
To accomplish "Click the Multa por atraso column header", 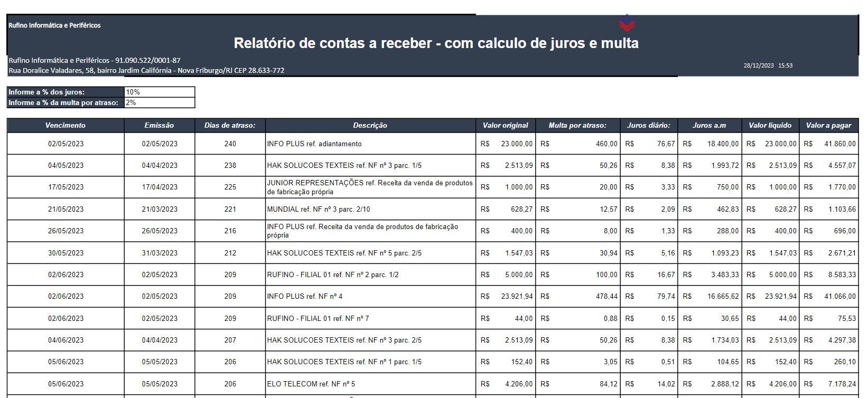I will point(577,125).
